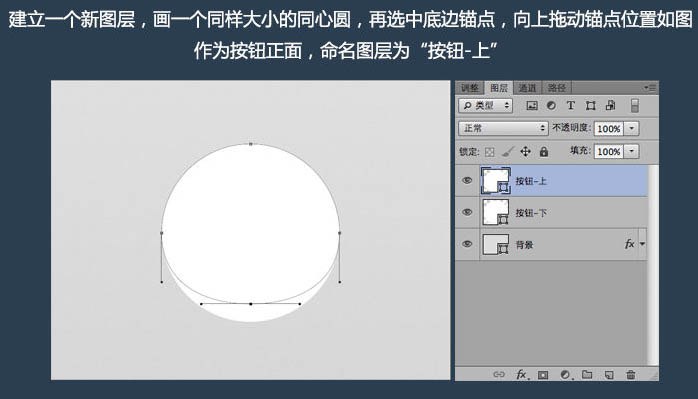Click right handle of bottom anchor
The width and height of the screenshot is (698, 399).
(x=300, y=304)
